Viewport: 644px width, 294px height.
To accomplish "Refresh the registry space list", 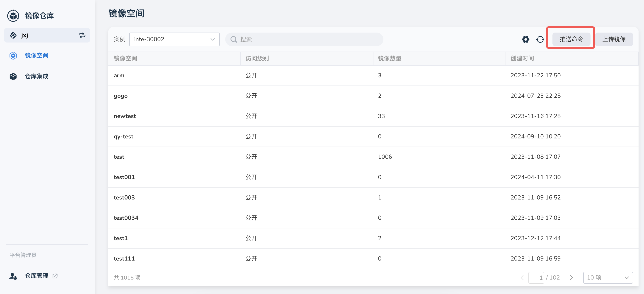I will pyautogui.click(x=540, y=39).
